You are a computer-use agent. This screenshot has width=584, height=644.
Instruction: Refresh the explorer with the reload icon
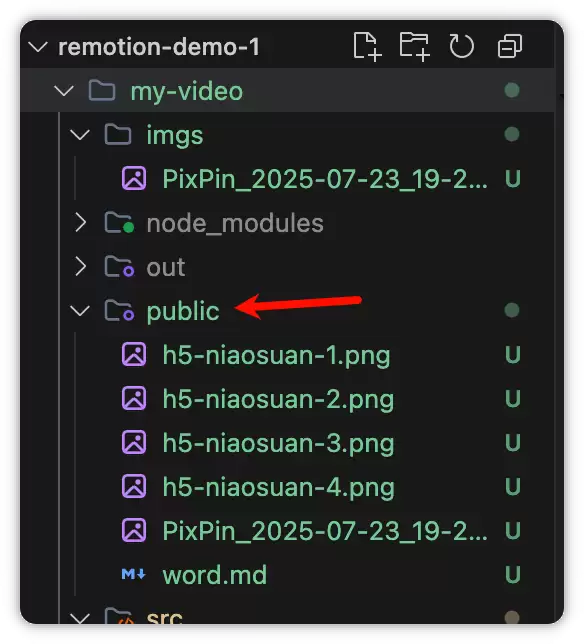462,46
